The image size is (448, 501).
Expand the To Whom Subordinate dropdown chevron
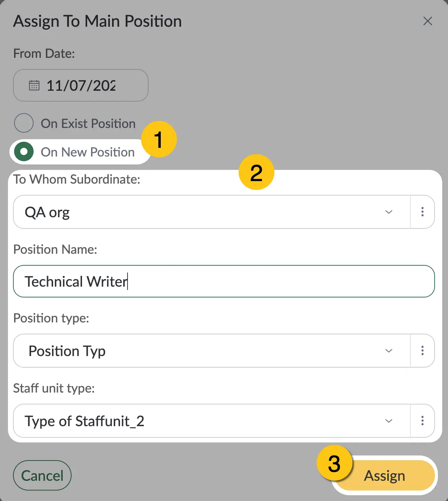(x=389, y=212)
